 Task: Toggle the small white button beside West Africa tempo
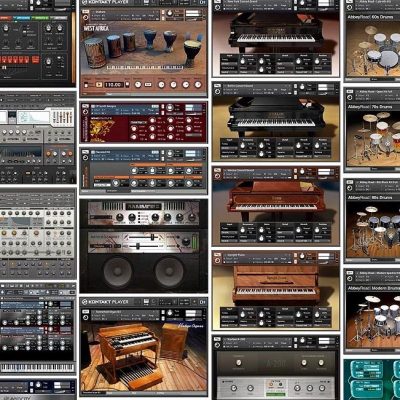(x=127, y=85)
